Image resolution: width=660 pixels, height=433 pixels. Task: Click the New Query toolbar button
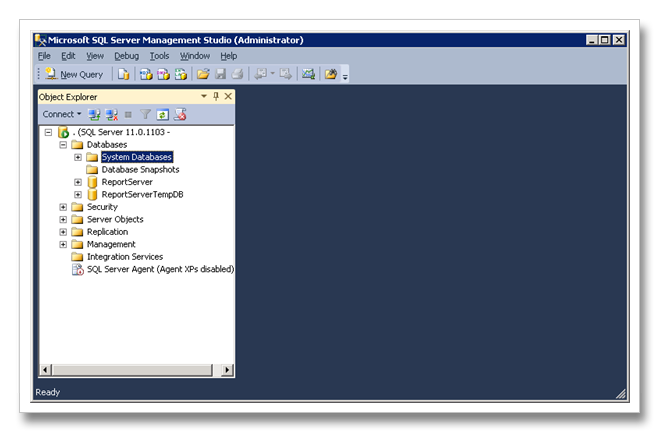click(74, 74)
